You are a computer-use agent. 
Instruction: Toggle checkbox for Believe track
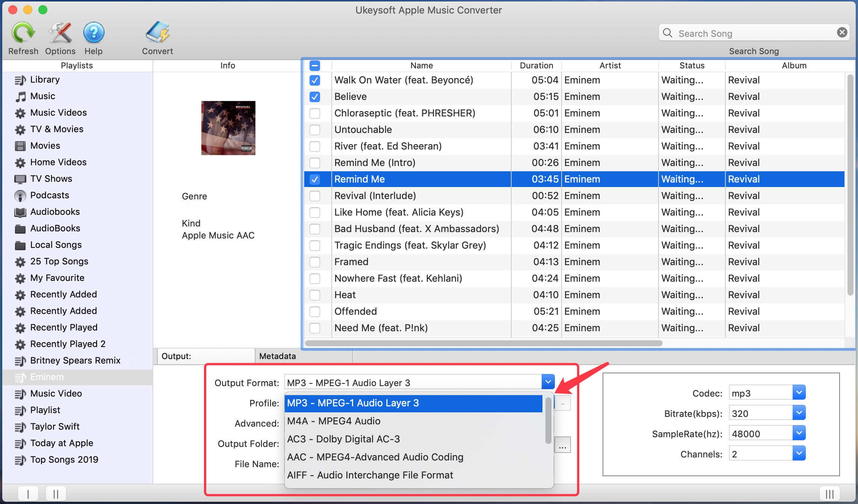[314, 96]
